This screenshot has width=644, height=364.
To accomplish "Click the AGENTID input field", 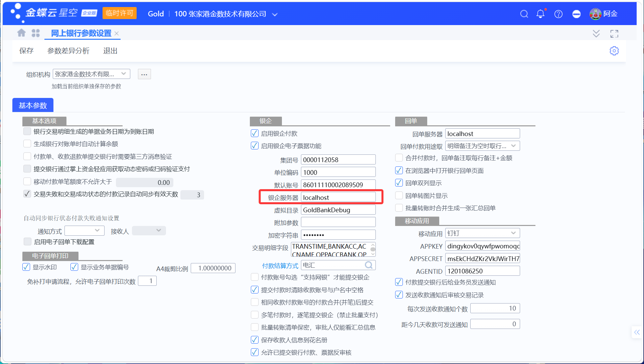I will point(482,271).
